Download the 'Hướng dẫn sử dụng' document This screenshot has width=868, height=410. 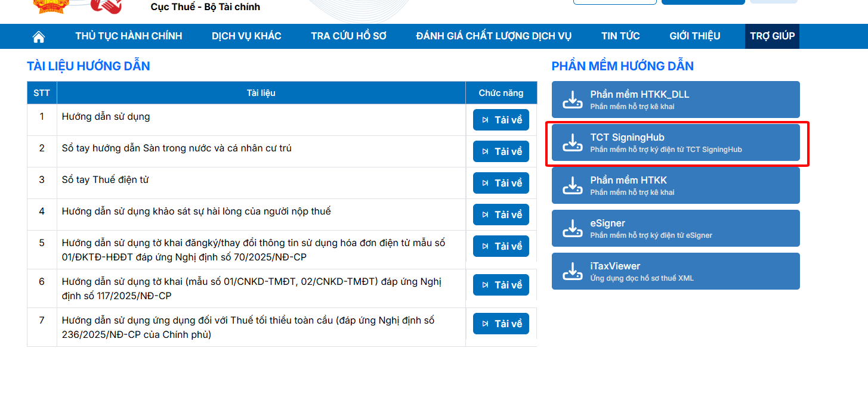point(501,120)
